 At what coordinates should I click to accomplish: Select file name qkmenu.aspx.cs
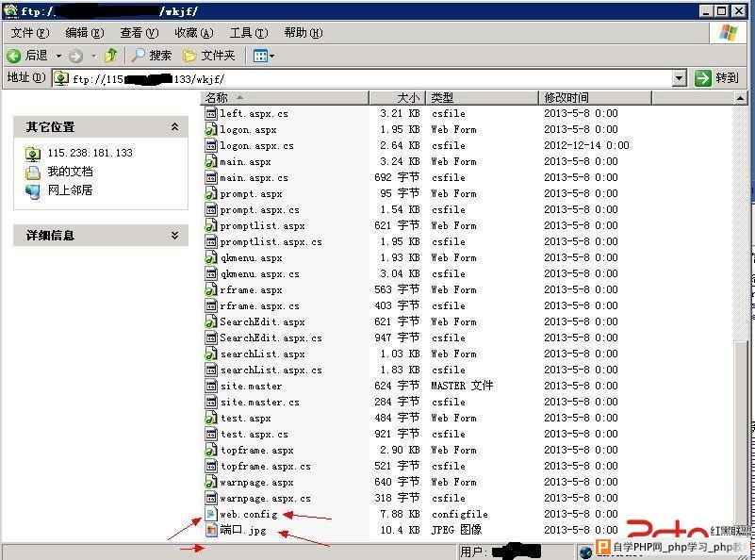coord(259,274)
